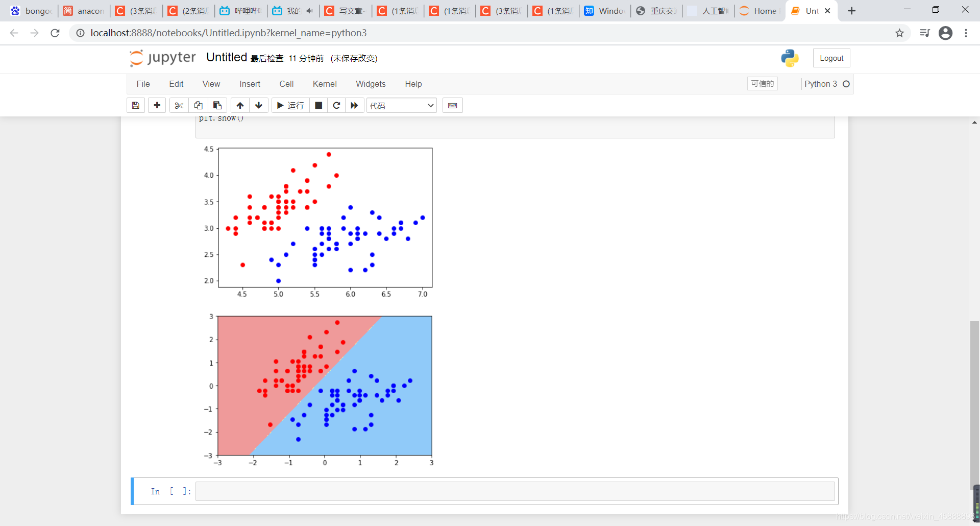
Task: Open the Kernel menu
Action: 325,84
